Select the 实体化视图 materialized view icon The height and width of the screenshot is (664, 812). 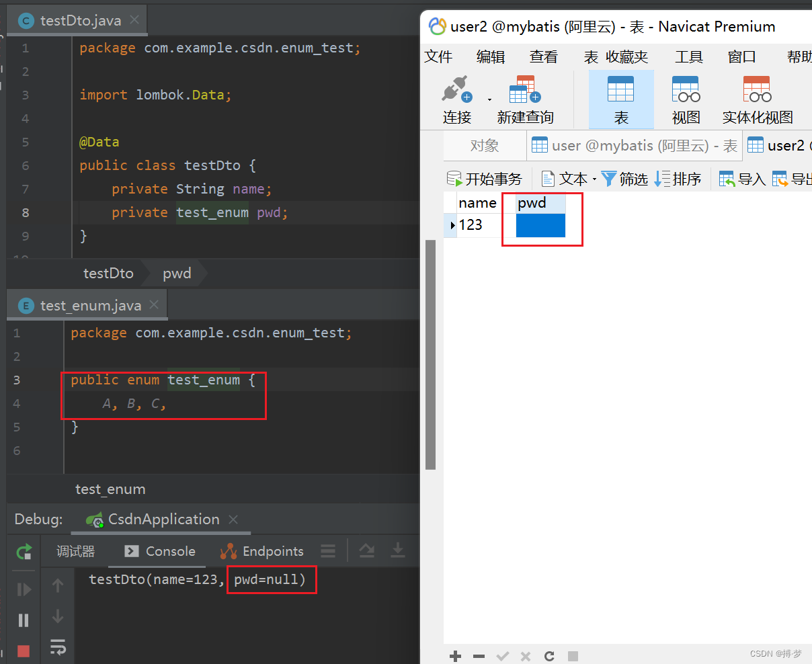point(757,99)
